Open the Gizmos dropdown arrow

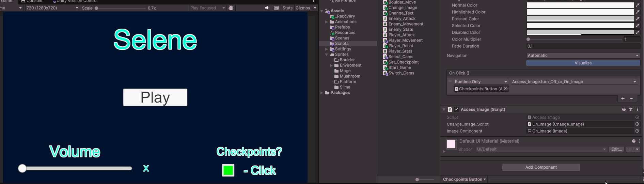tap(315, 8)
